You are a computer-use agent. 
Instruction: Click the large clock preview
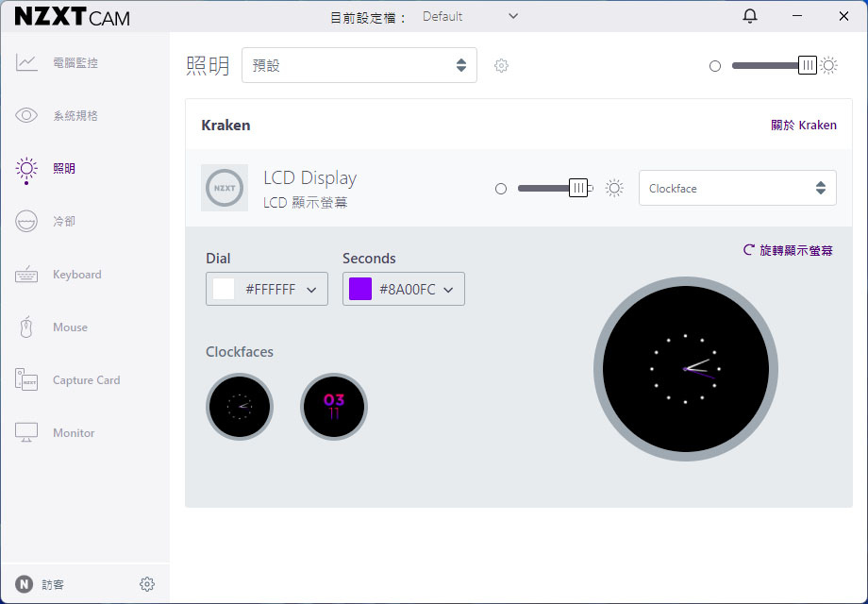coord(685,369)
